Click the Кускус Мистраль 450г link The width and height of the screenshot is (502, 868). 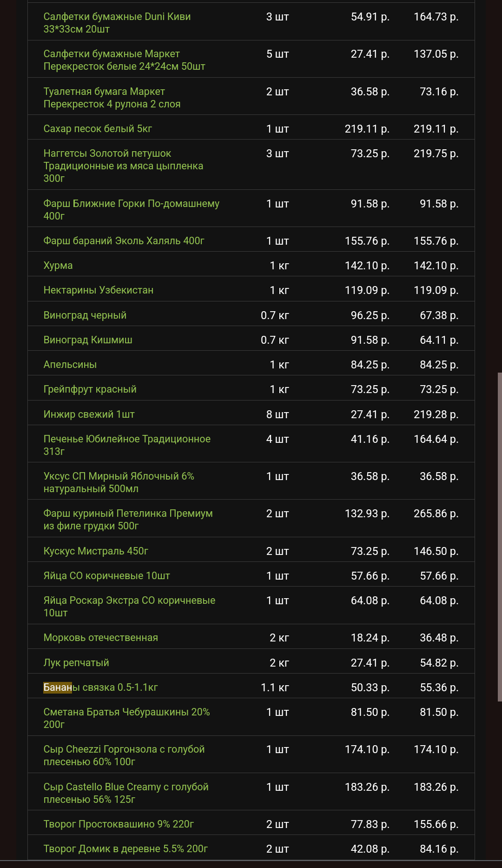coord(96,551)
